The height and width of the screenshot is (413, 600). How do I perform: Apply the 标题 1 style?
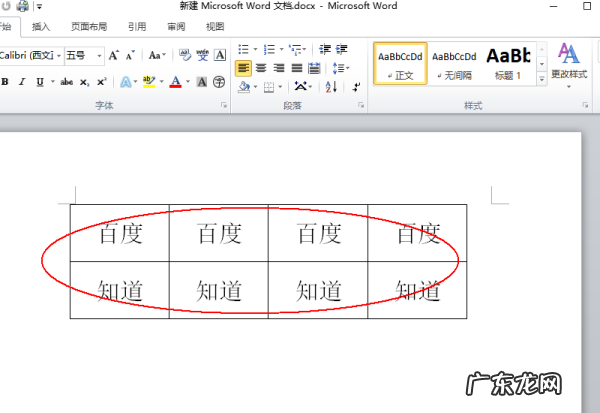pyautogui.click(x=508, y=64)
